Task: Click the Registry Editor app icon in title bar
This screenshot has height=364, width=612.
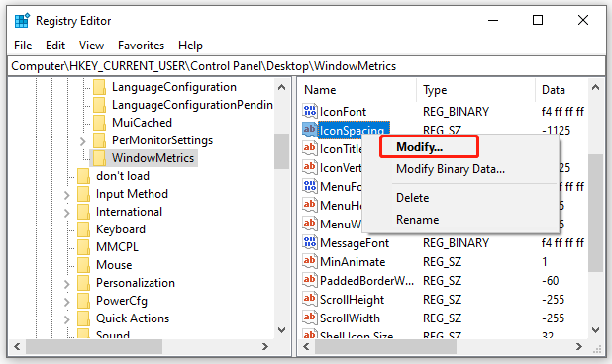Action: pos(22,20)
